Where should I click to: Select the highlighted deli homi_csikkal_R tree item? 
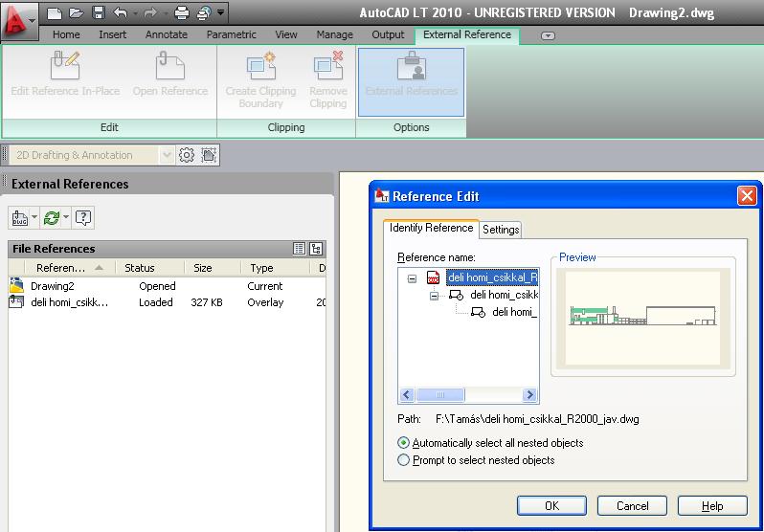tap(492, 277)
